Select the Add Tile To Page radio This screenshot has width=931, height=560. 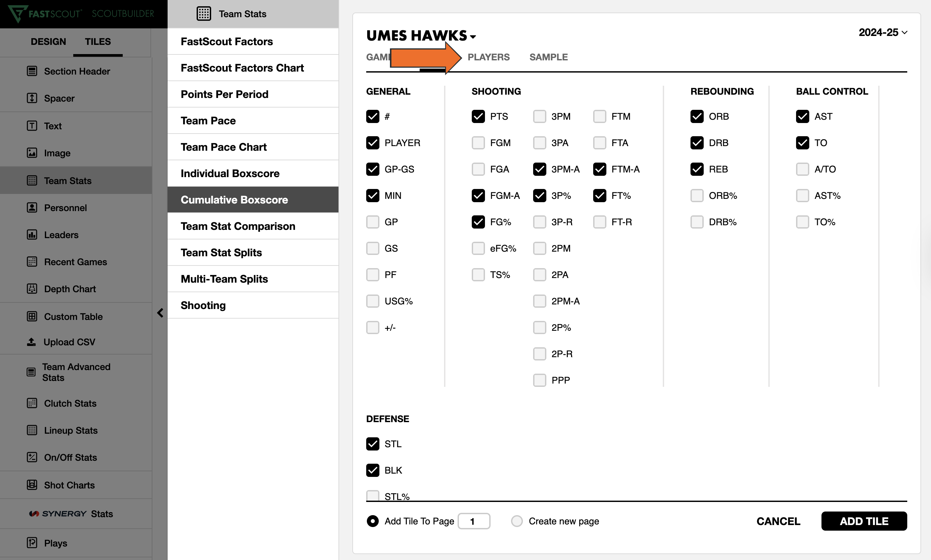pyautogui.click(x=373, y=521)
